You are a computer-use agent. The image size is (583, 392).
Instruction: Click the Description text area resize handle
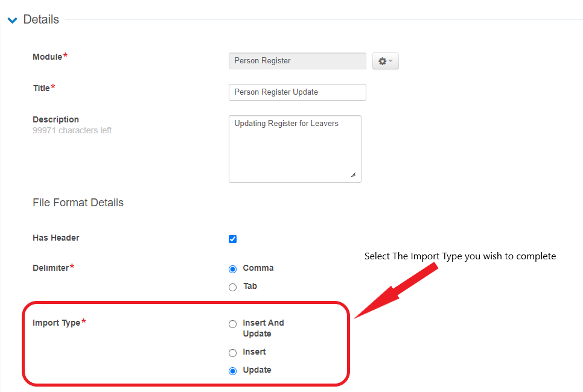[353, 175]
